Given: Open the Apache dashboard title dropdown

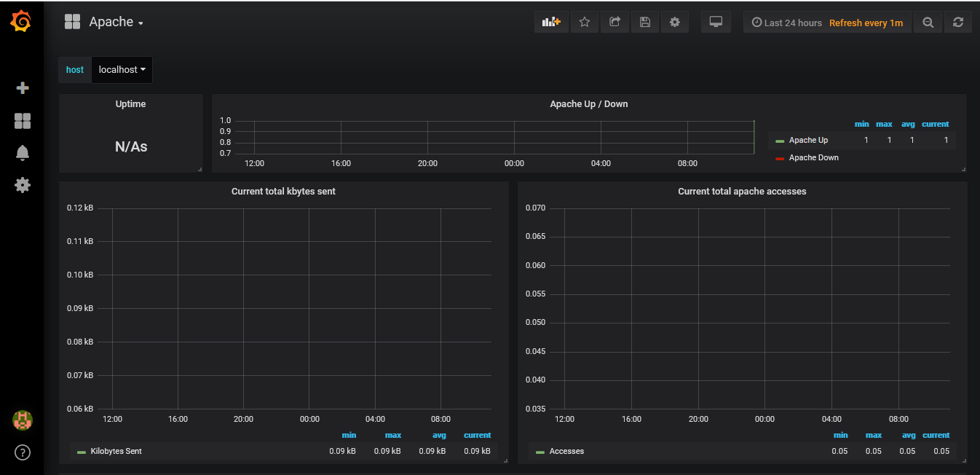Looking at the screenshot, I should pyautogui.click(x=111, y=21).
